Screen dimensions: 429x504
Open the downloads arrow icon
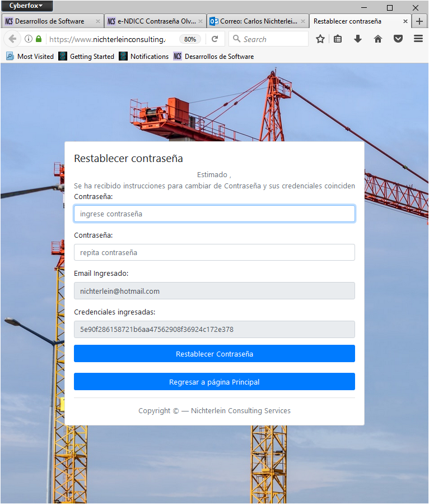358,39
